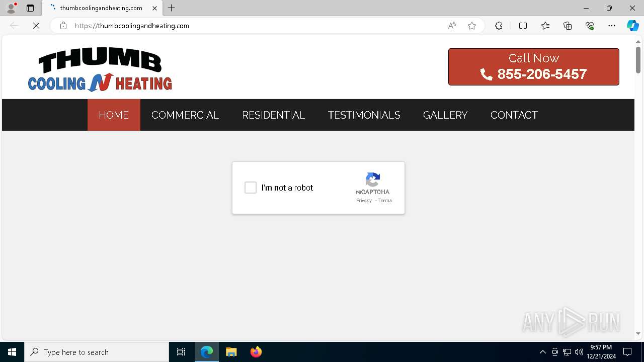
Task: Toggle Split screen view
Action: (x=523, y=26)
